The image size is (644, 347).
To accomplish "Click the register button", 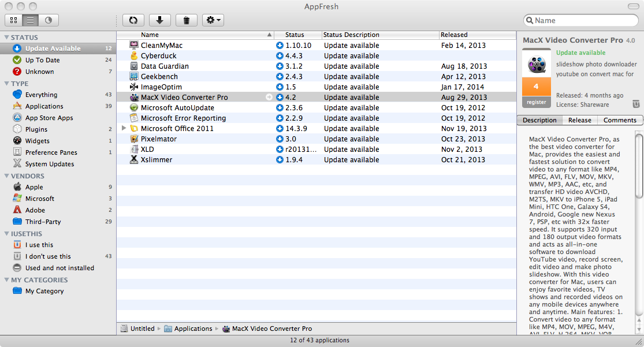I will click(536, 102).
